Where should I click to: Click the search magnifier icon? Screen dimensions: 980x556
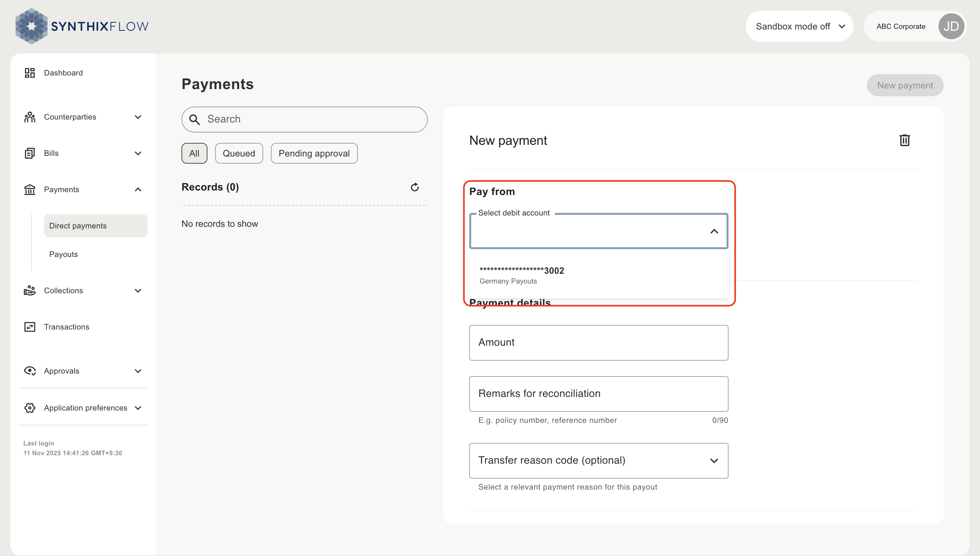[x=194, y=120]
